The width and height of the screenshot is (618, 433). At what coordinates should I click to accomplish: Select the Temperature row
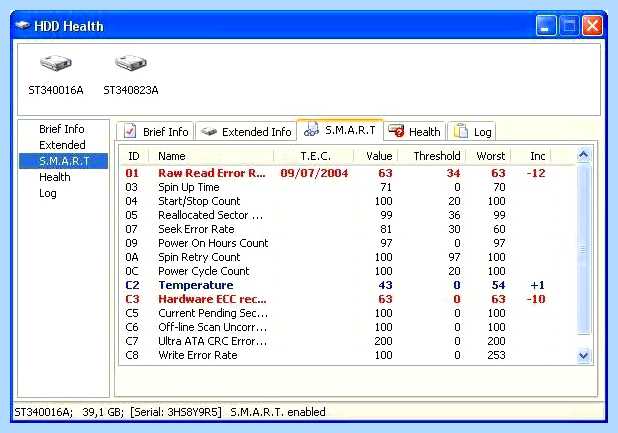click(347, 285)
